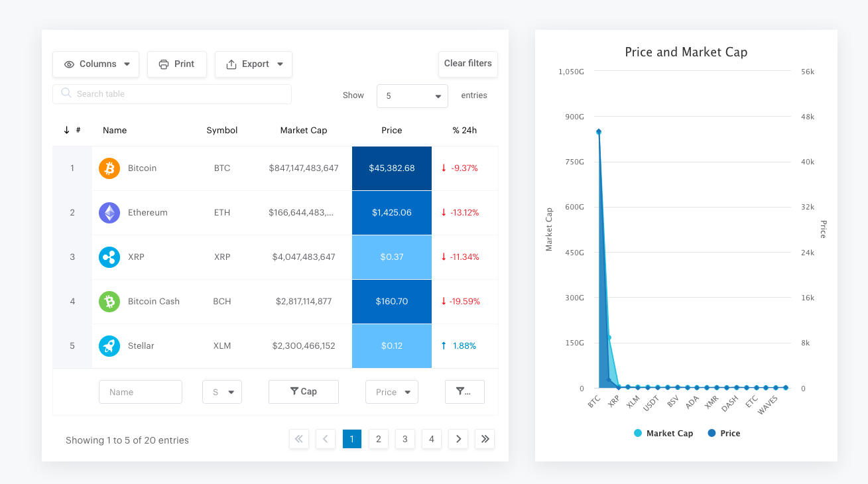Click the down arrow next to -19.59%
Screen dimensions: 868x484
[x=444, y=302]
